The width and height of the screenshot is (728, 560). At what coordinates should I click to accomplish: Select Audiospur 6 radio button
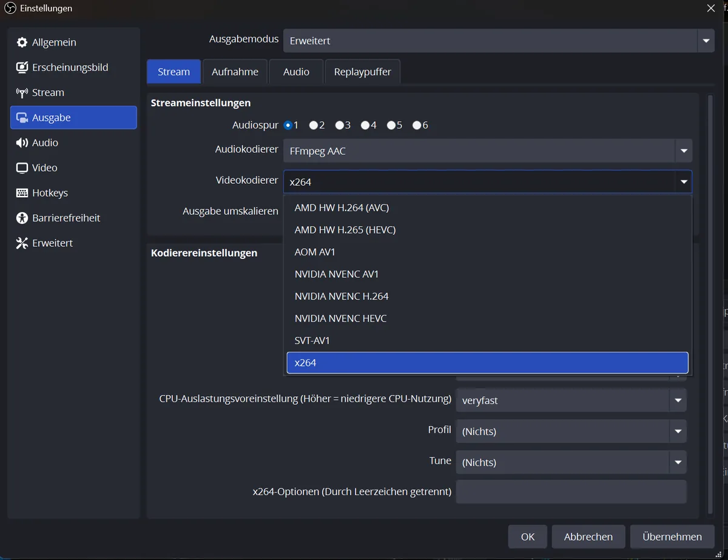coord(417,125)
